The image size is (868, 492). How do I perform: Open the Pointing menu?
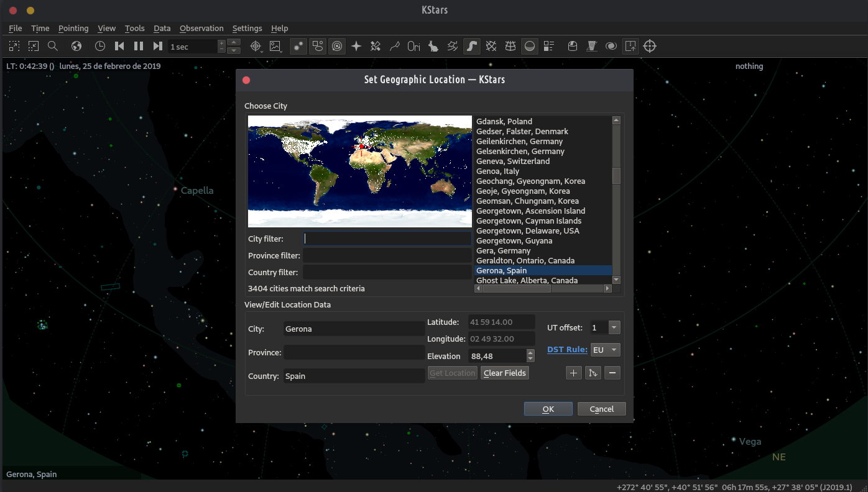click(73, 28)
